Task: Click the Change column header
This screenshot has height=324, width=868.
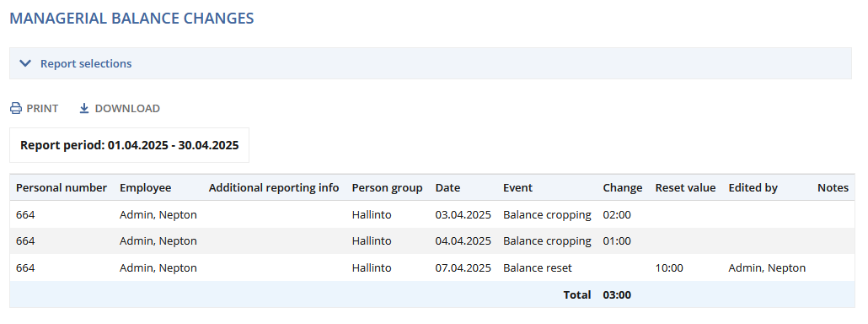Action: pos(622,188)
